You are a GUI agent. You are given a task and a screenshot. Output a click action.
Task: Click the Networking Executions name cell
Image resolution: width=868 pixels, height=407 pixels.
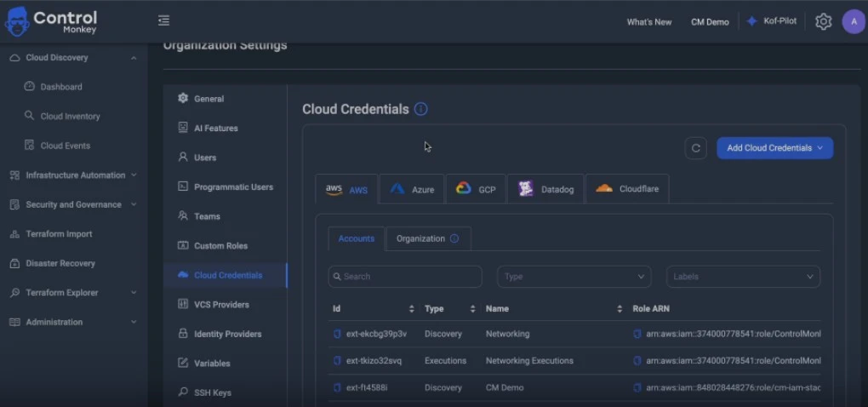[x=529, y=360]
